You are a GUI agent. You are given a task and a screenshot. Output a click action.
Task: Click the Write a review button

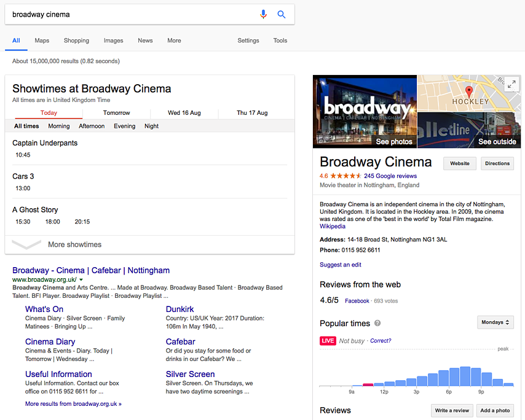(452, 411)
